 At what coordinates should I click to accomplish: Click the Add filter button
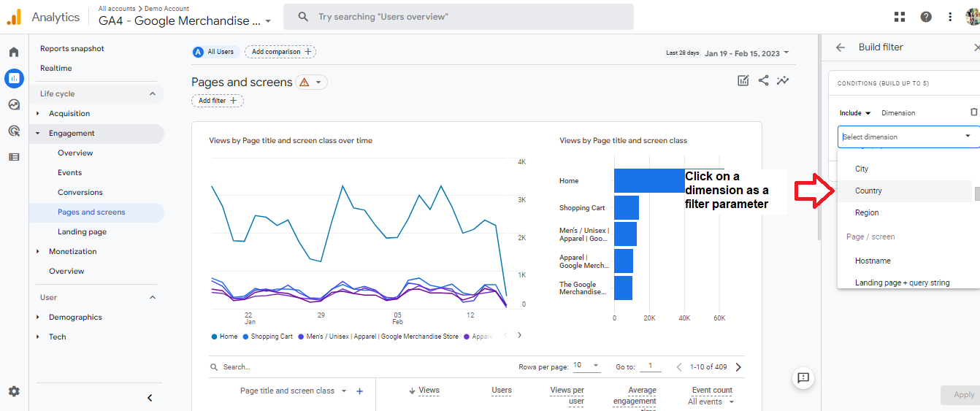coord(218,101)
